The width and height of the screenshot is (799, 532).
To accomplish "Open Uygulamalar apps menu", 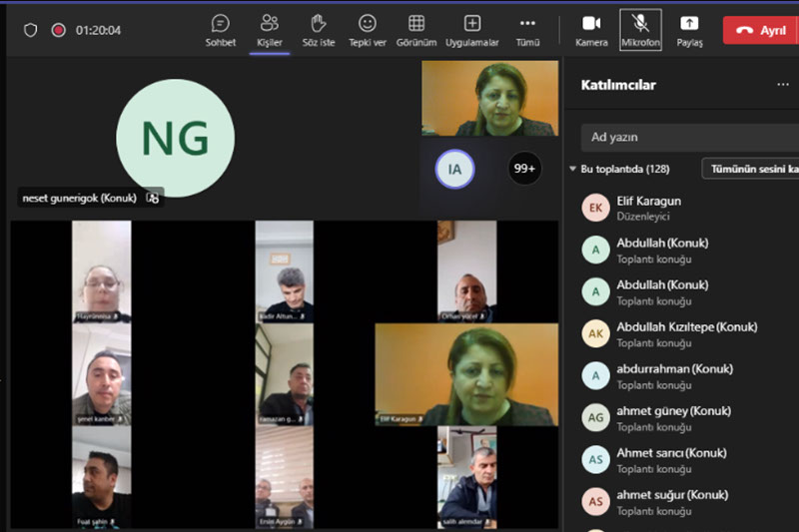I will click(x=472, y=29).
